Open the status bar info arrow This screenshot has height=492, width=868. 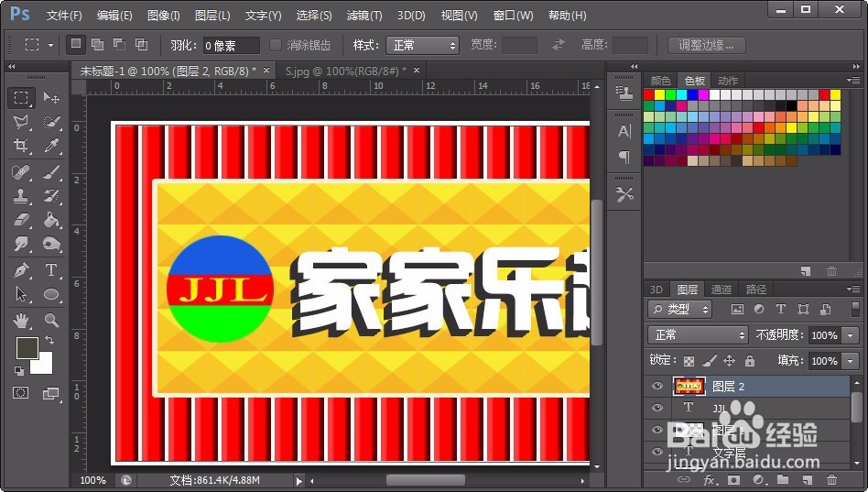299,480
